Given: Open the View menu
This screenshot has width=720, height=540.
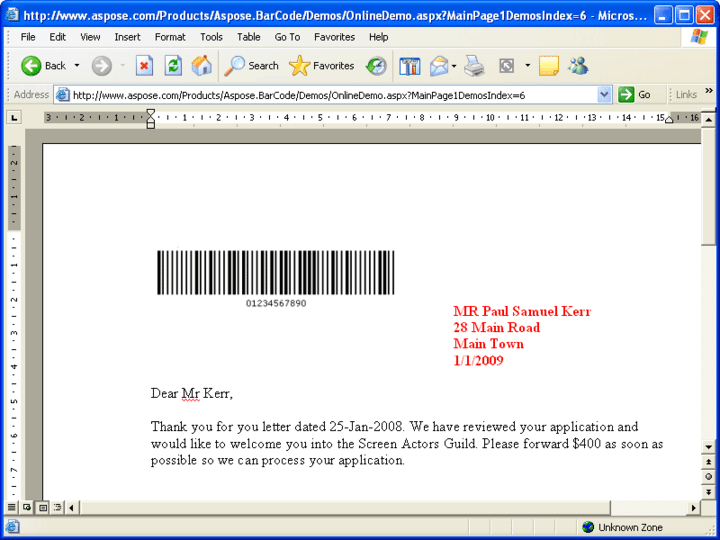Looking at the screenshot, I should (90, 37).
